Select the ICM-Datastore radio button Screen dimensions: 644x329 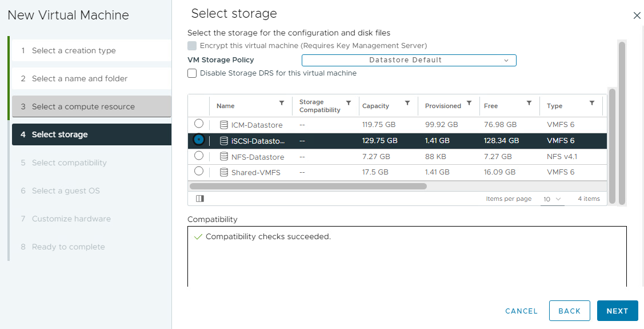(x=199, y=124)
